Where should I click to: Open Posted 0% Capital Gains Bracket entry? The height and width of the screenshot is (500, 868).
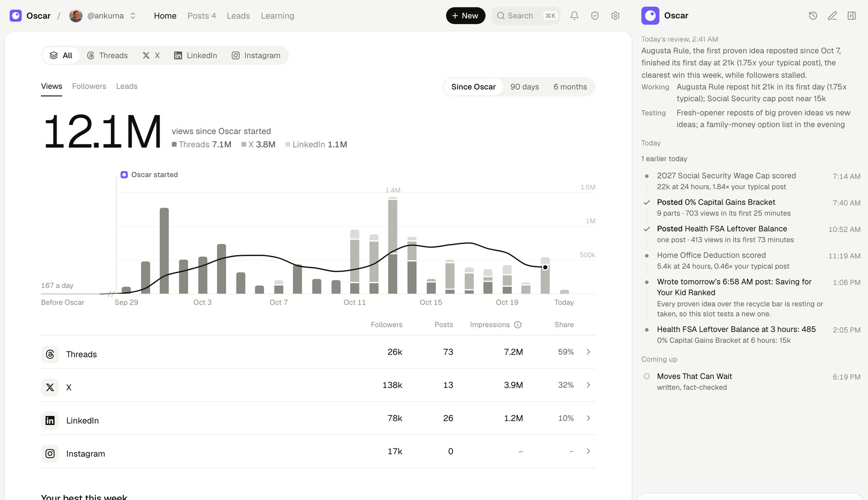751,207
